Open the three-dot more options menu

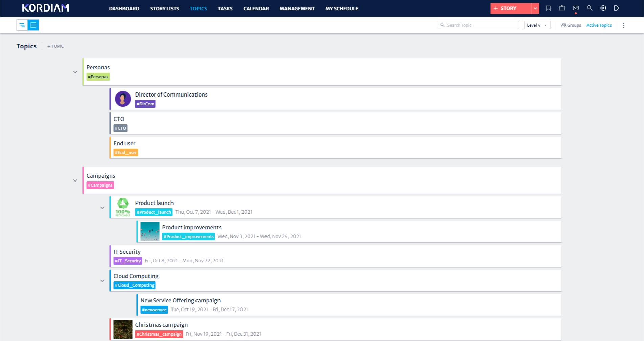tap(623, 25)
